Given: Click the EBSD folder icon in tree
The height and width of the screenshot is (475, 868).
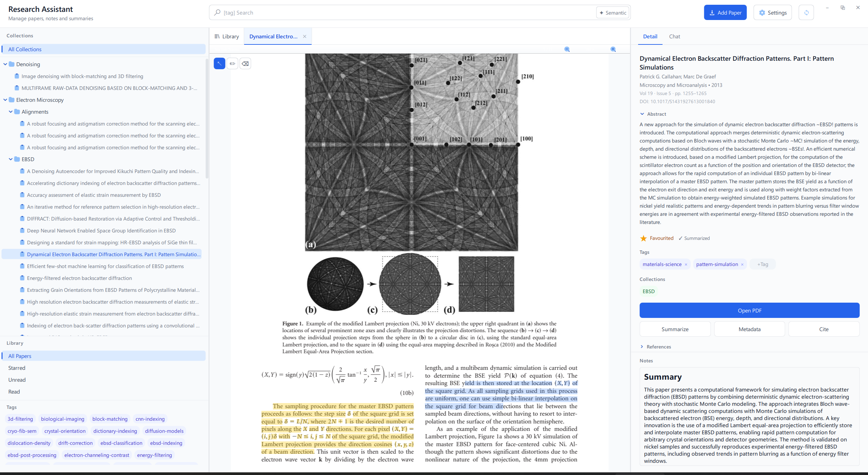Looking at the screenshot, I should point(17,159).
